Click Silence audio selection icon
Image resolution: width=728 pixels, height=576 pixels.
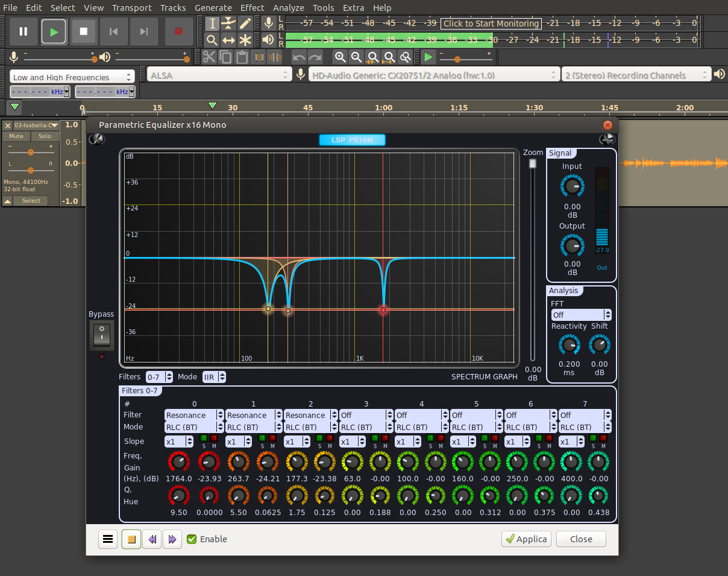pyautogui.click(x=275, y=57)
